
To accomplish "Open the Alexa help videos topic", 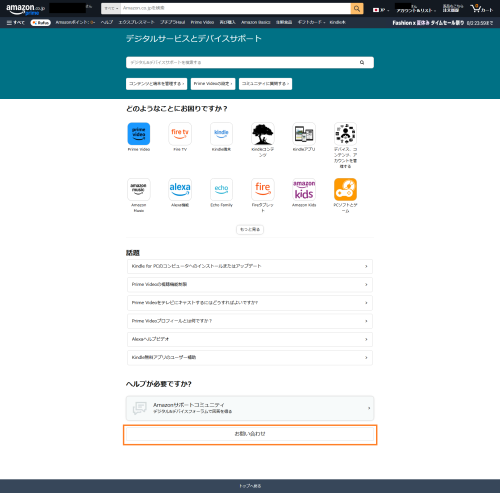I will point(250,339).
